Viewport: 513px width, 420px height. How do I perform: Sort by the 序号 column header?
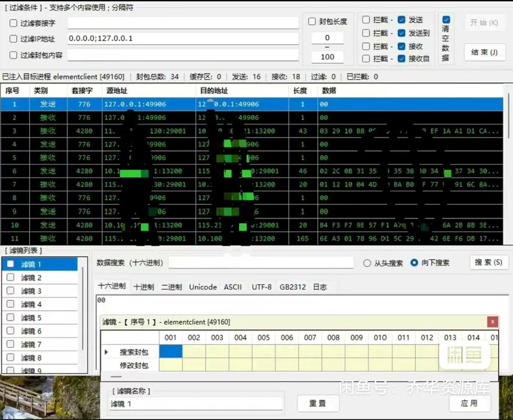pyautogui.click(x=15, y=91)
